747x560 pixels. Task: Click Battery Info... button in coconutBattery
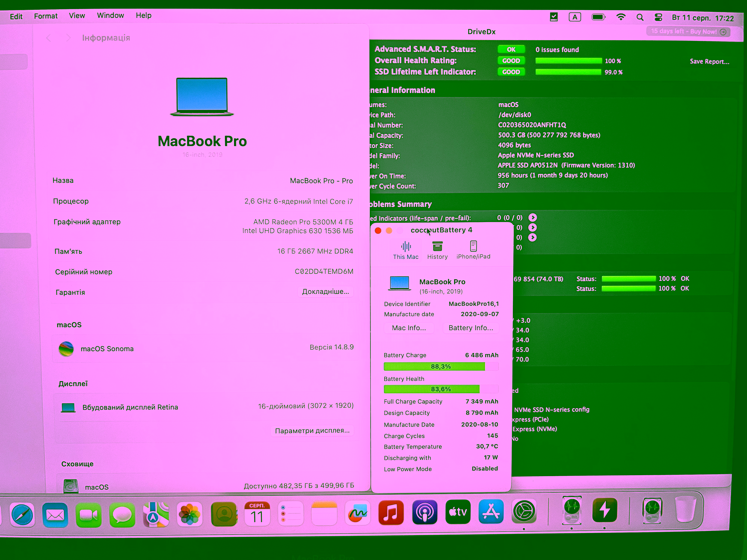[x=471, y=328]
